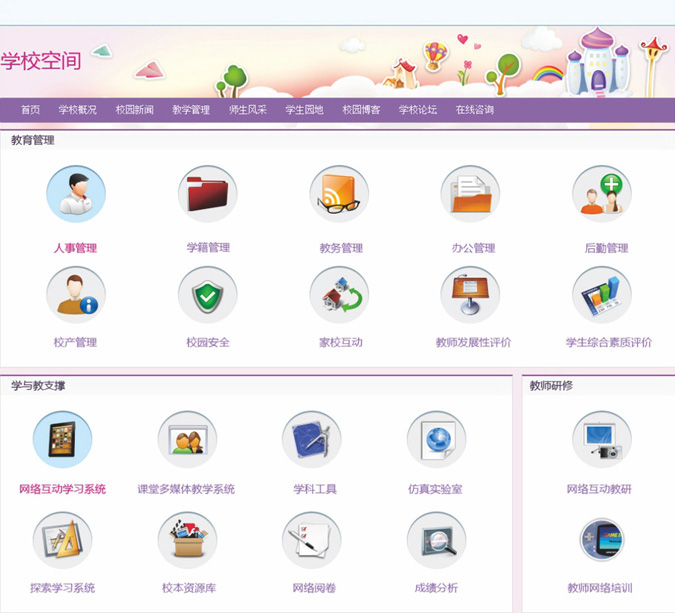This screenshot has width=675, height=613.
Task: Select the 教师网络培训 game console icon
Action: click(x=602, y=539)
